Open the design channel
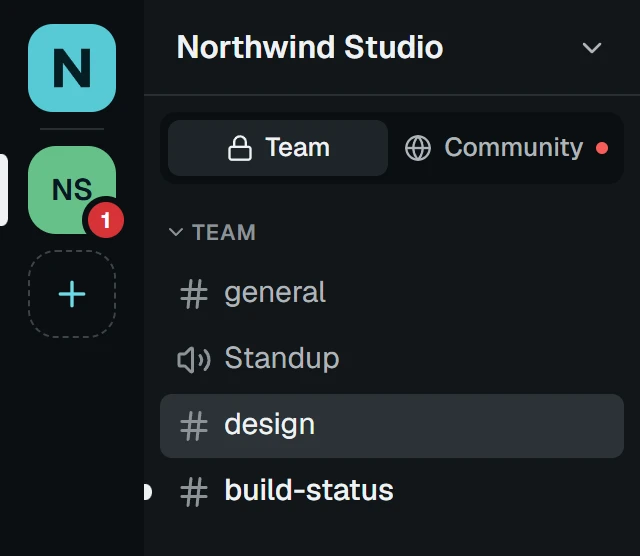640x556 pixels. [x=392, y=426]
